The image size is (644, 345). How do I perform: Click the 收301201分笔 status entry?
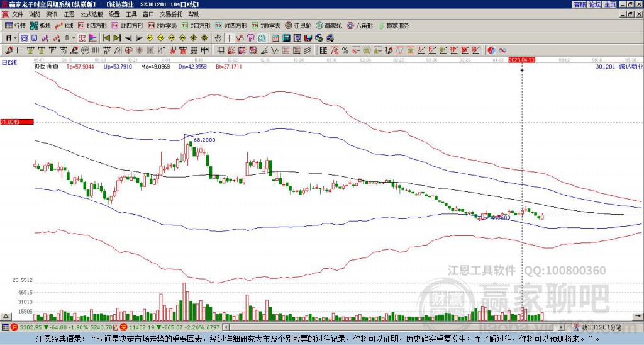click(x=601, y=327)
